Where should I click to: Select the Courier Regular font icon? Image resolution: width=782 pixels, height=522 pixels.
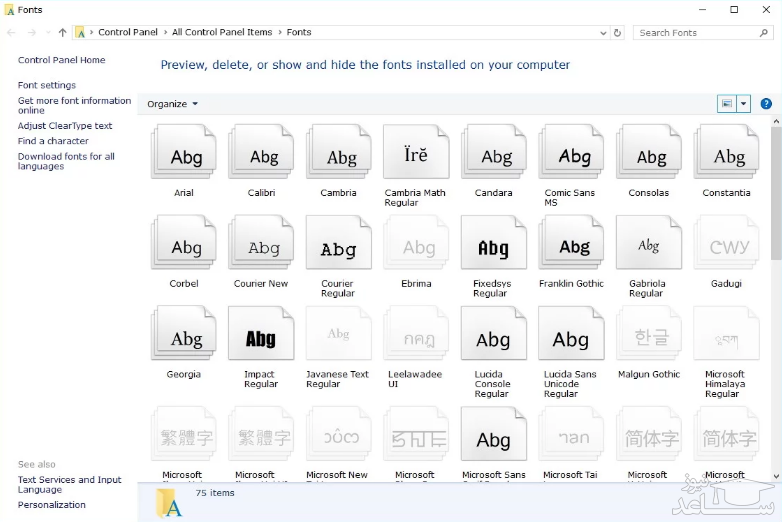click(338, 245)
